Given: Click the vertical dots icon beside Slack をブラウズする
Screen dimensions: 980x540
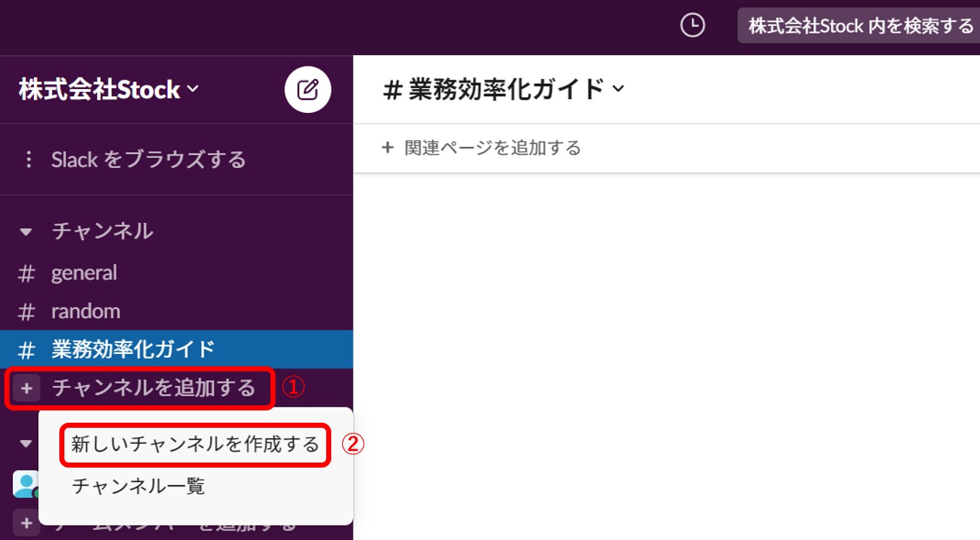Looking at the screenshot, I should 28,159.
